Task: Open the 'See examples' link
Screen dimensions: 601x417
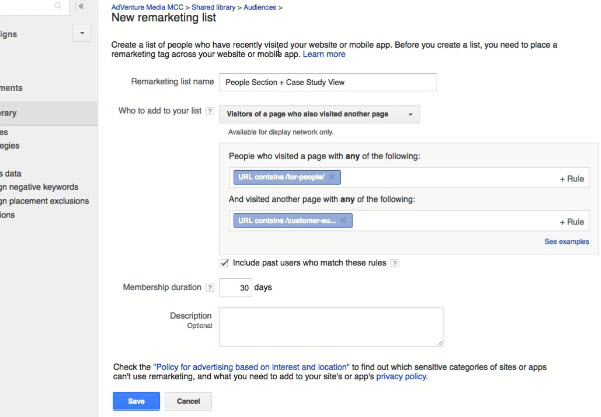Action: coord(566,242)
